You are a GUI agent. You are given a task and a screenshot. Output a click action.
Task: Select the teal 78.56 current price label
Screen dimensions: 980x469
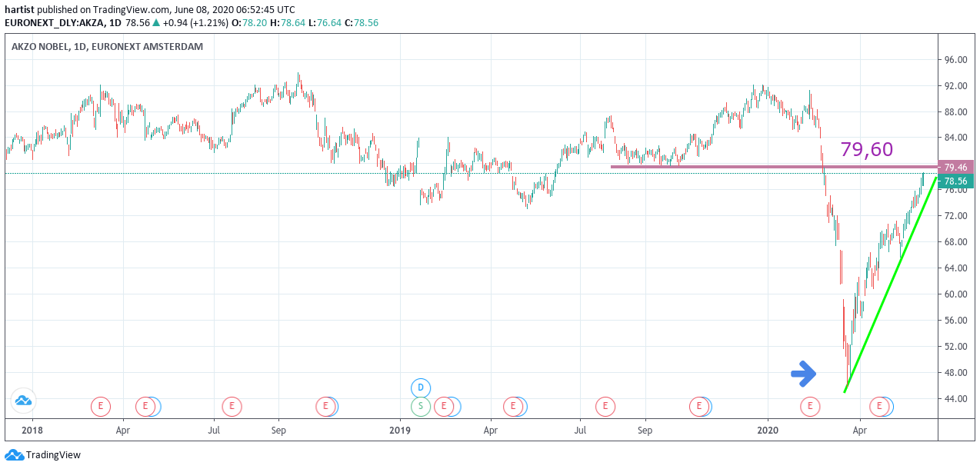coord(956,181)
